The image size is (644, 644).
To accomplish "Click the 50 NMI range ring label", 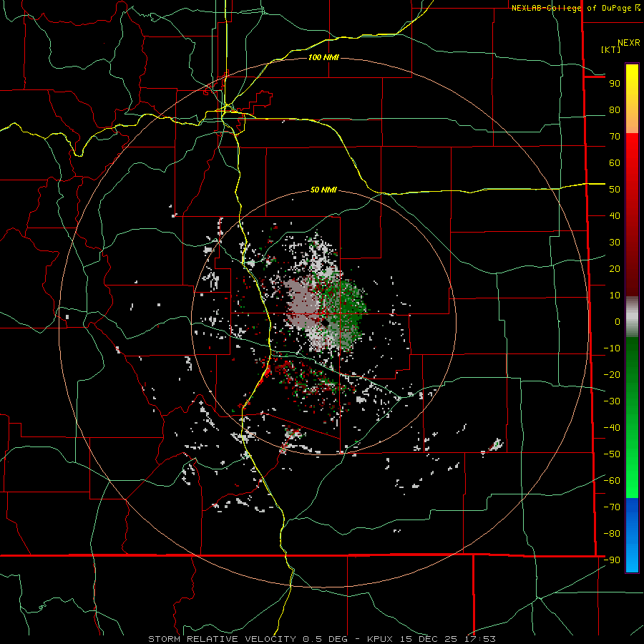I will pos(323,190).
